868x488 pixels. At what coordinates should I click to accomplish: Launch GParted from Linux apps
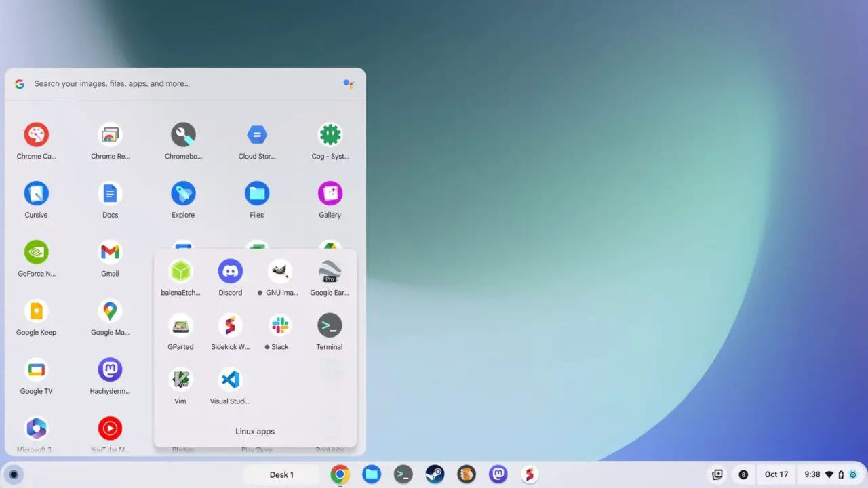click(180, 325)
